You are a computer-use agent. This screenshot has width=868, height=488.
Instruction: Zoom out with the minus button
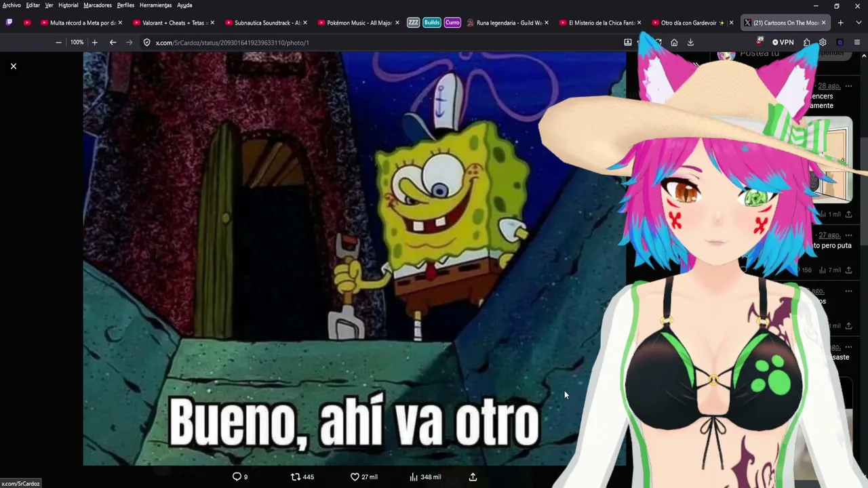(x=58, y=42)
